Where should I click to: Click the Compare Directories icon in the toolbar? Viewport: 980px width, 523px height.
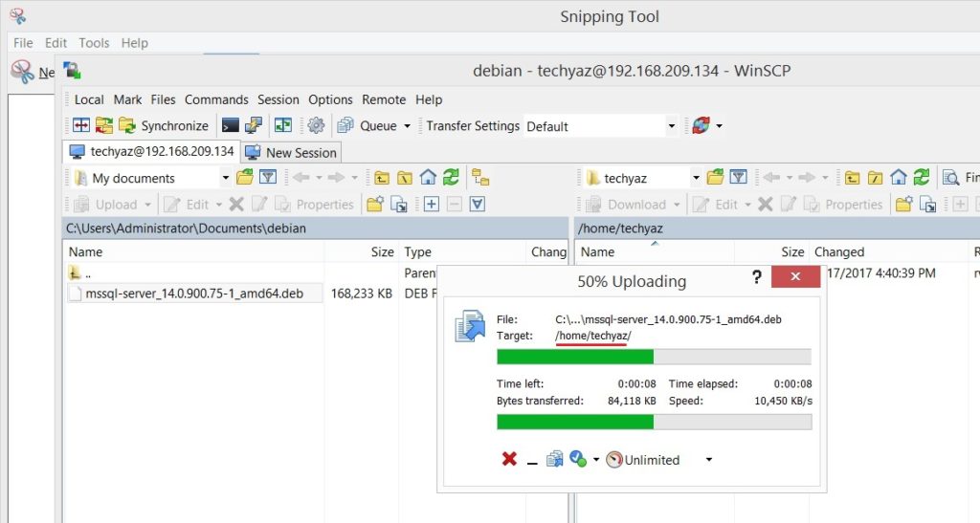81,126
